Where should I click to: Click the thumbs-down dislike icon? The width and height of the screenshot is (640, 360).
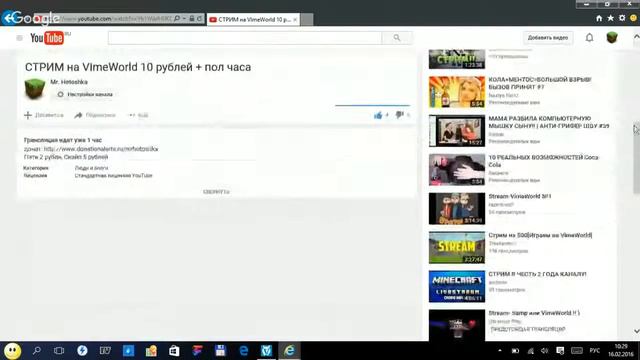tap(399, 115)
